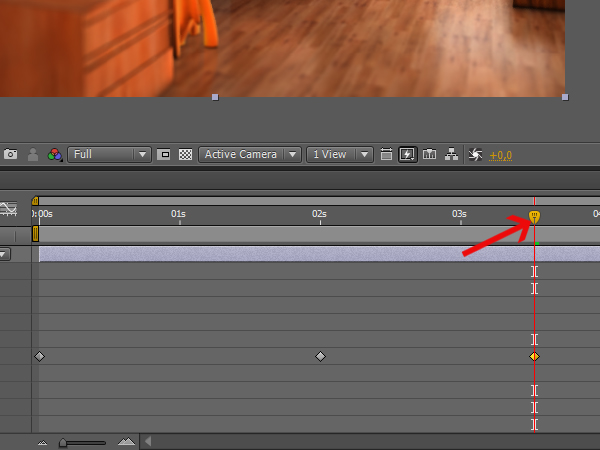Enable Fast Previews lightning icon

[407, 155]
